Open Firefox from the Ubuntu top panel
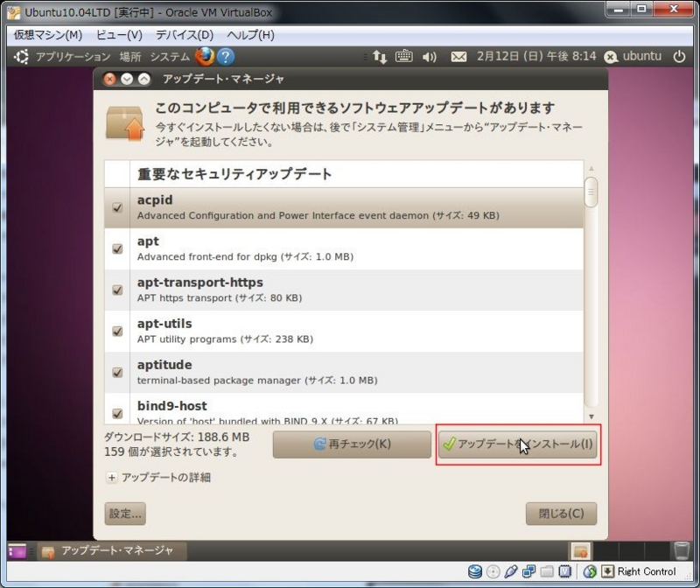The image size is (700, 588). 205,56
